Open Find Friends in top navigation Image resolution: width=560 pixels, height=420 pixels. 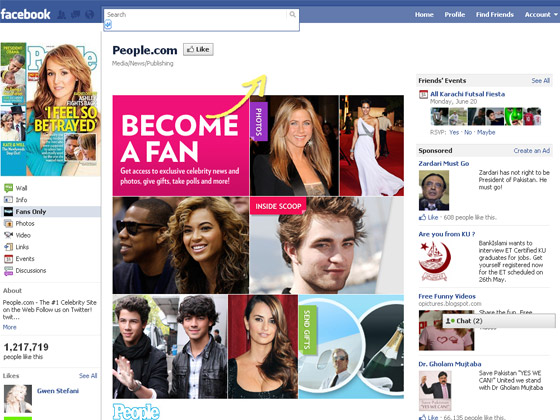pyautogui.click(x=495, y=15)
